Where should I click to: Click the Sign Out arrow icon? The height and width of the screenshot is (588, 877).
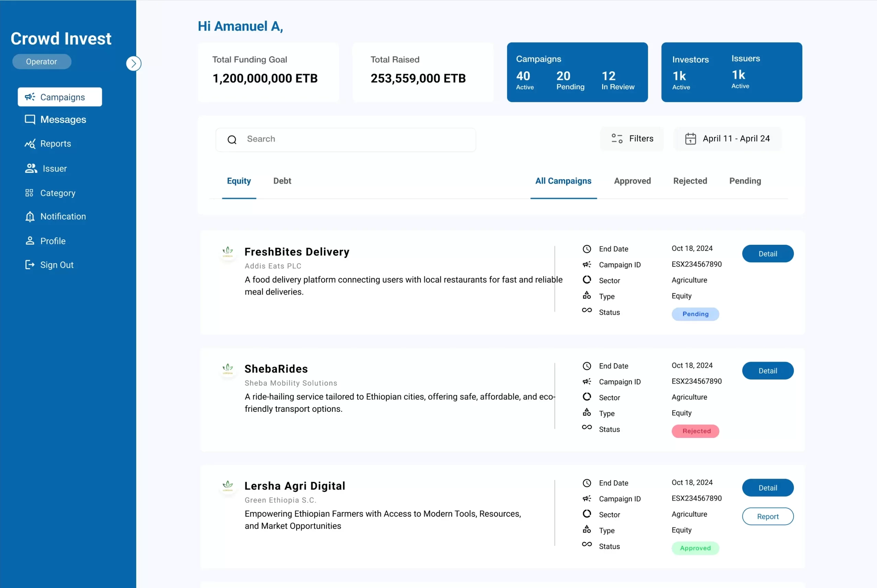click(30, 265)
